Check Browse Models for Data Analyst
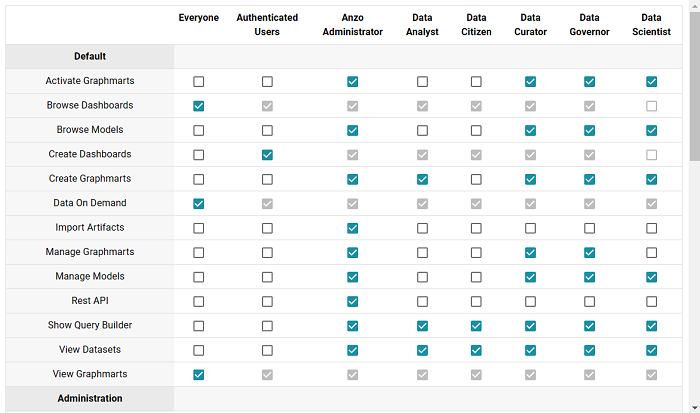The image size is (700, 413). pyautogui.click(x=422, y=130)
